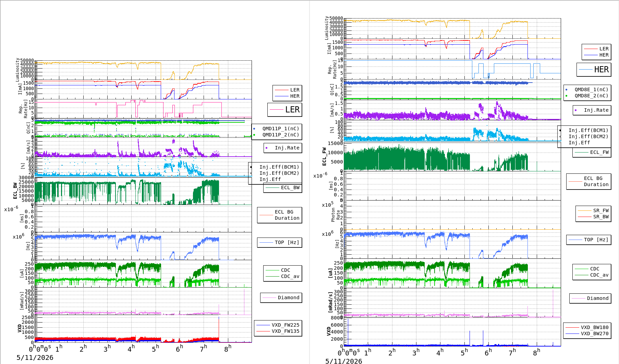The width and height of the screenshot is (619, 364).
Task: Click the ECL_FW vertical axis label
Action: [x=324, y=157]
